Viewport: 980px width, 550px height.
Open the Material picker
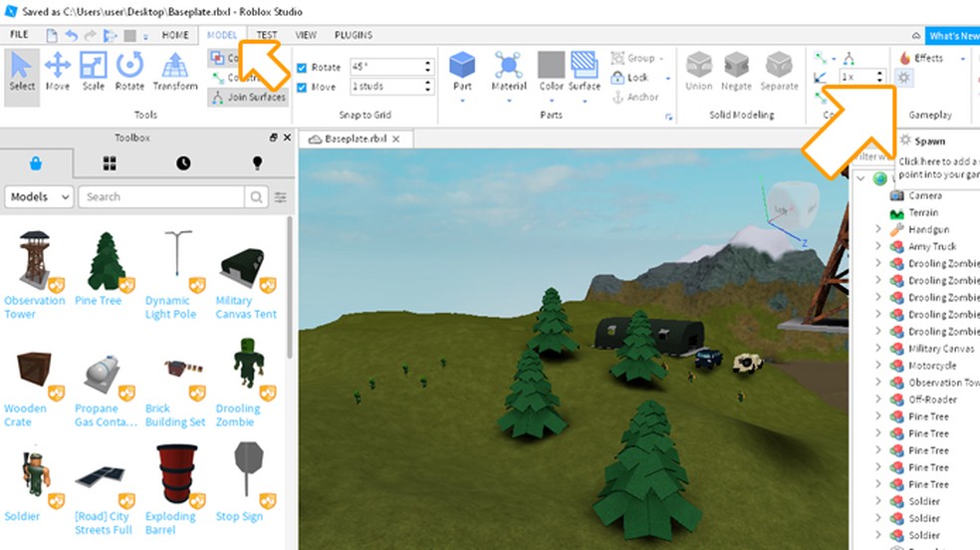[x=509, y=72]
